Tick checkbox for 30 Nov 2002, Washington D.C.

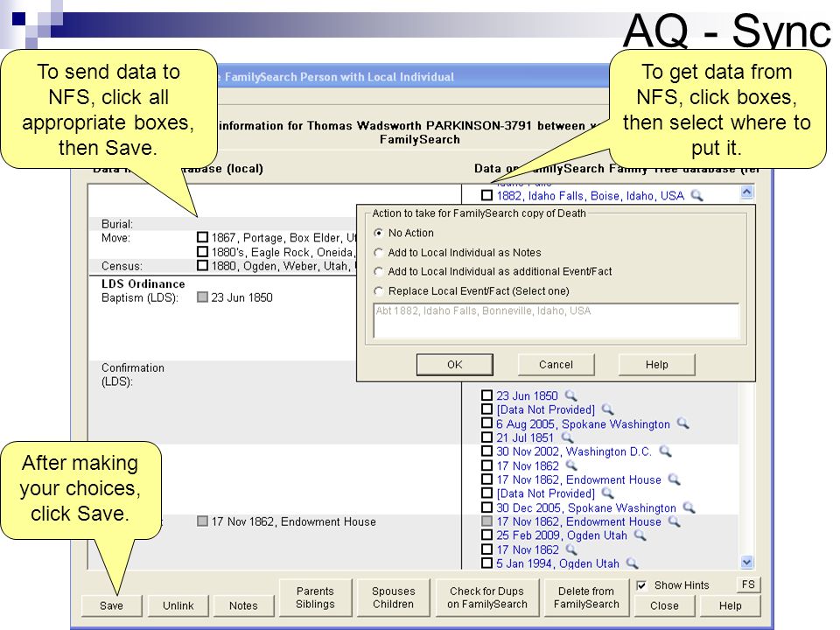[486, 451]
